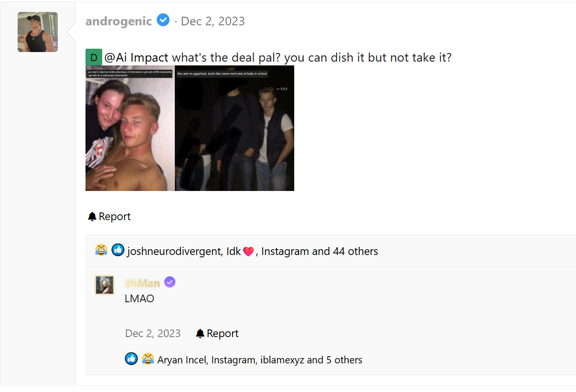This screenshot has width=576, height=392.
Task: Click the laughing emoji reaction on post
Action: tap(101, 250)
